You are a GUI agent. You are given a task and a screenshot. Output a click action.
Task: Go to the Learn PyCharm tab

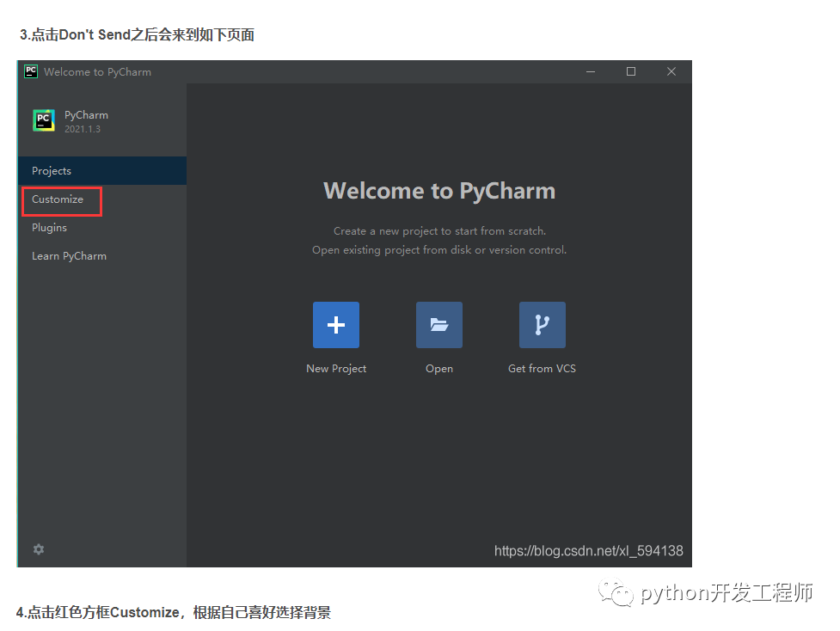(x=69, y=256)
